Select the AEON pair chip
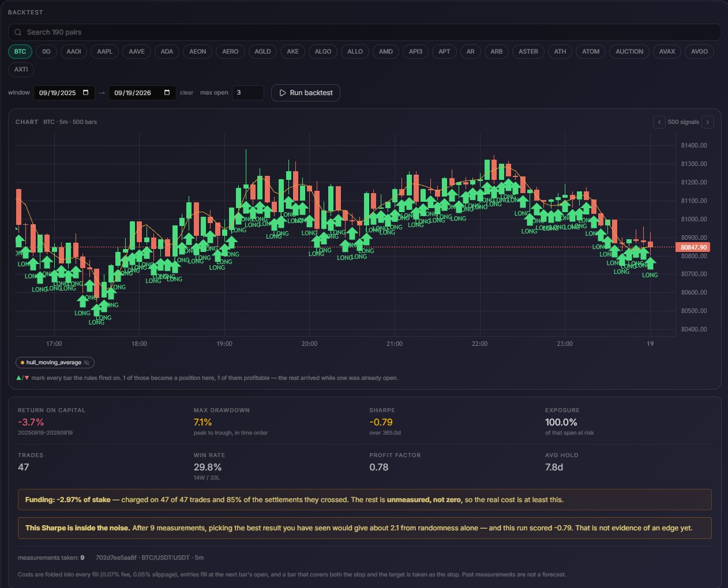 click(198, 51)
